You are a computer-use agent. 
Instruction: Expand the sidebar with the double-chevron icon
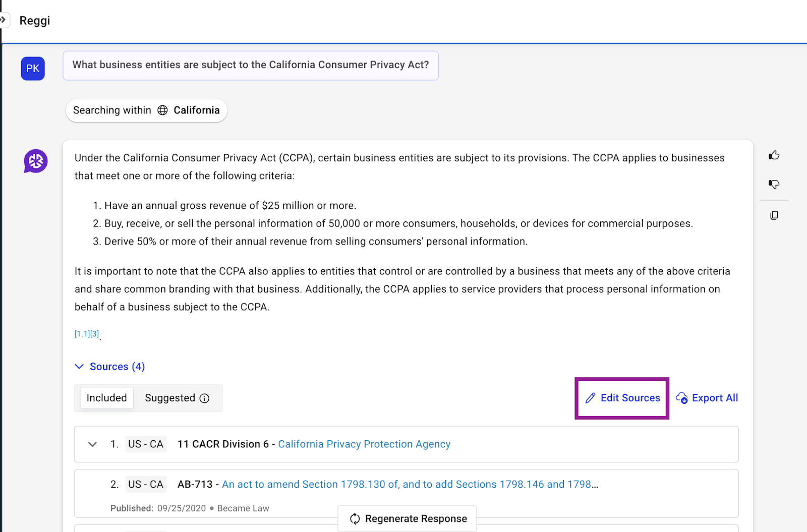tap(4, 20)
